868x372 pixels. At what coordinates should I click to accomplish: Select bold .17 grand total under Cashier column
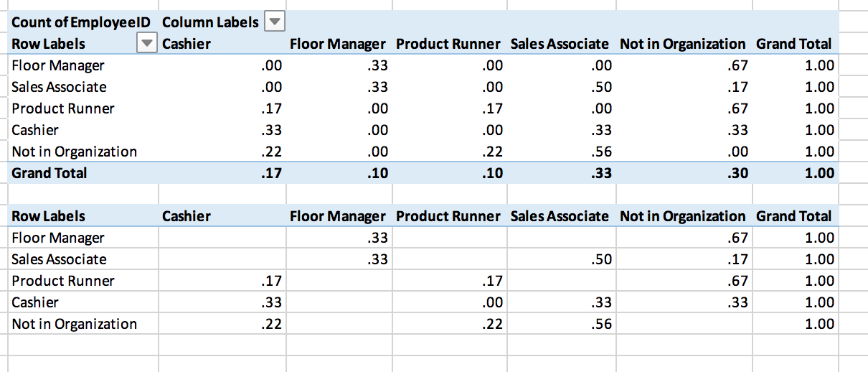pyautogui.click(x=272, y=173)
